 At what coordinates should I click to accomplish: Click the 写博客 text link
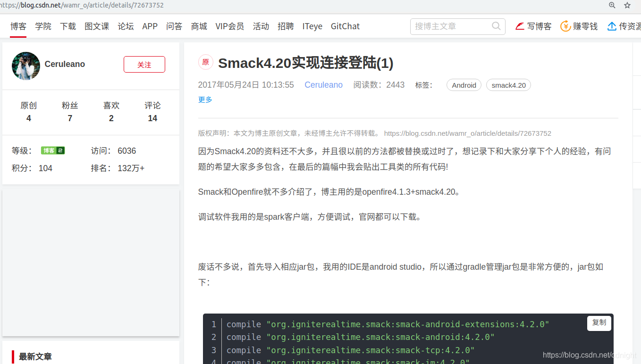pyautogui.click(x=540, y=26)
